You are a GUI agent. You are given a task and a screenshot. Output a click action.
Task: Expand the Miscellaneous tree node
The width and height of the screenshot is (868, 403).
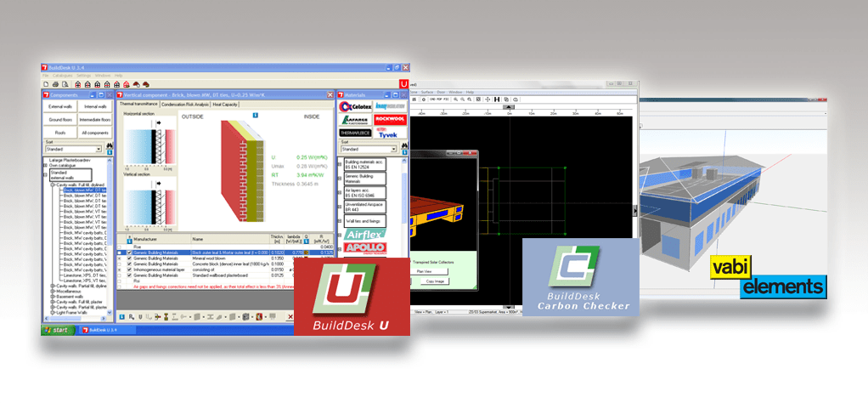(53, 291)
